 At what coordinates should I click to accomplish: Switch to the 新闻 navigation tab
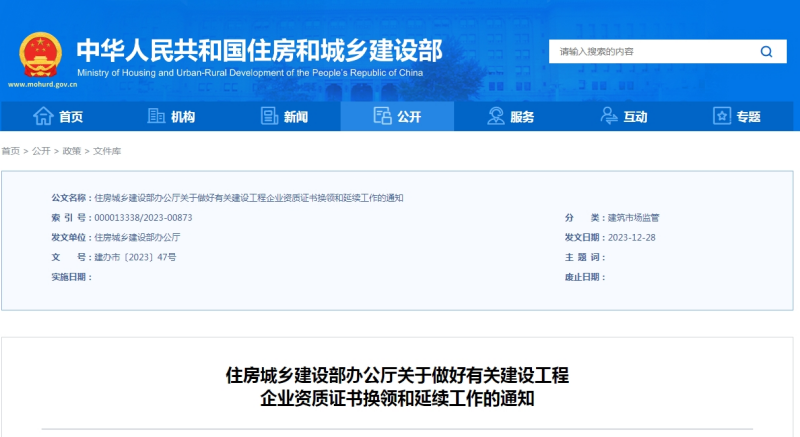coord(295,117)
